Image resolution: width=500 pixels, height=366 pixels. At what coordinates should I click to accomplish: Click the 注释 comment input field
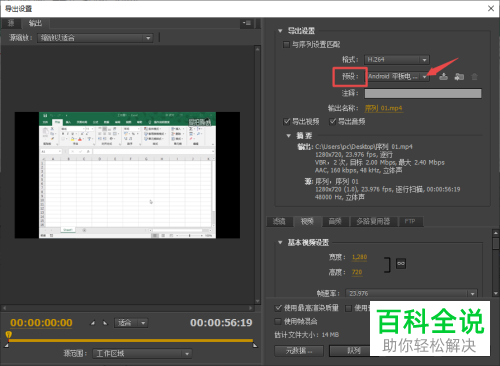pos(423,93)
